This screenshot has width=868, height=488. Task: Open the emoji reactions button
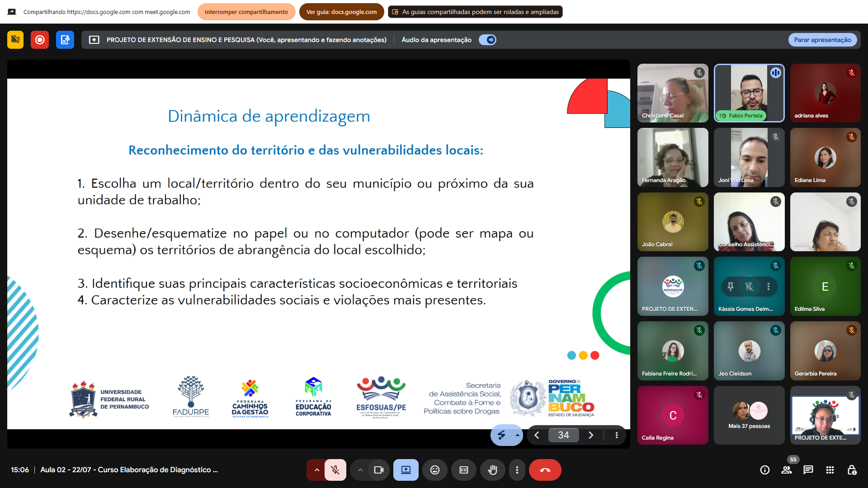click(434, 470)
